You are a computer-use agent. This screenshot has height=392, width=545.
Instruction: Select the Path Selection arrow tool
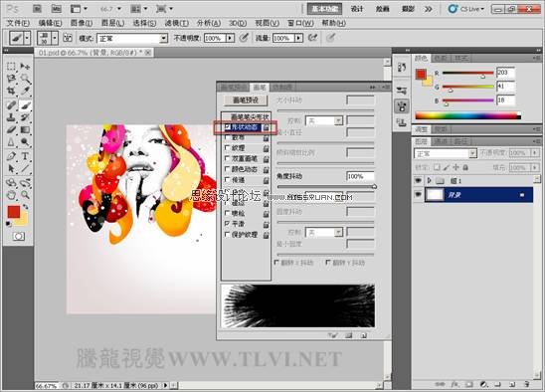pos(11,169)
